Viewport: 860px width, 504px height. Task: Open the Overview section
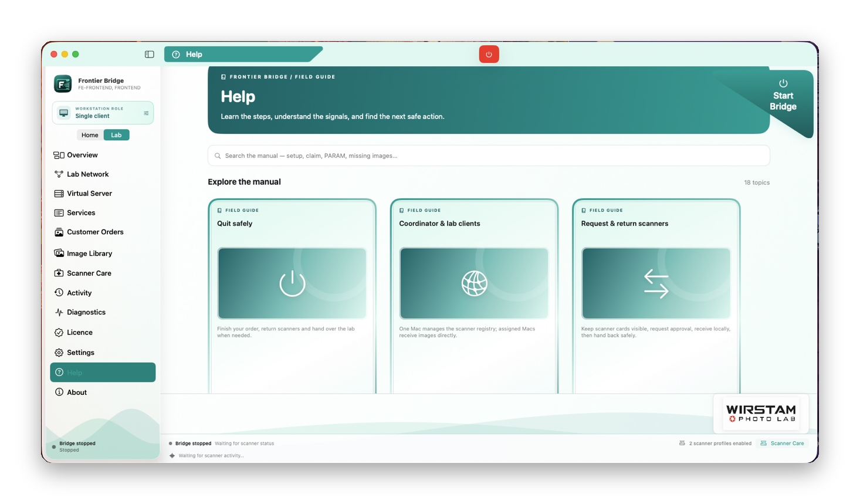[103, 155]
